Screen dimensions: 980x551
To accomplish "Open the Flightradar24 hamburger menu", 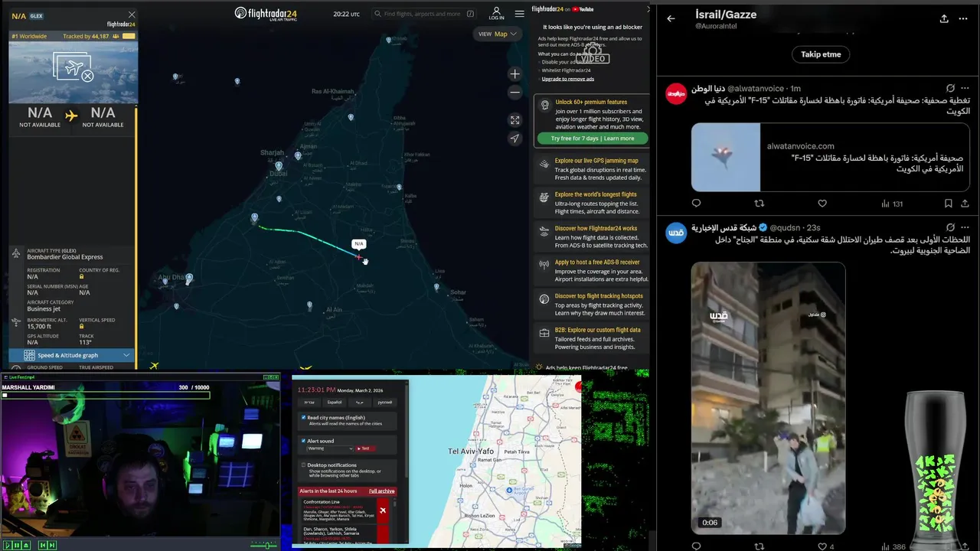I will (x=519, y=14).
